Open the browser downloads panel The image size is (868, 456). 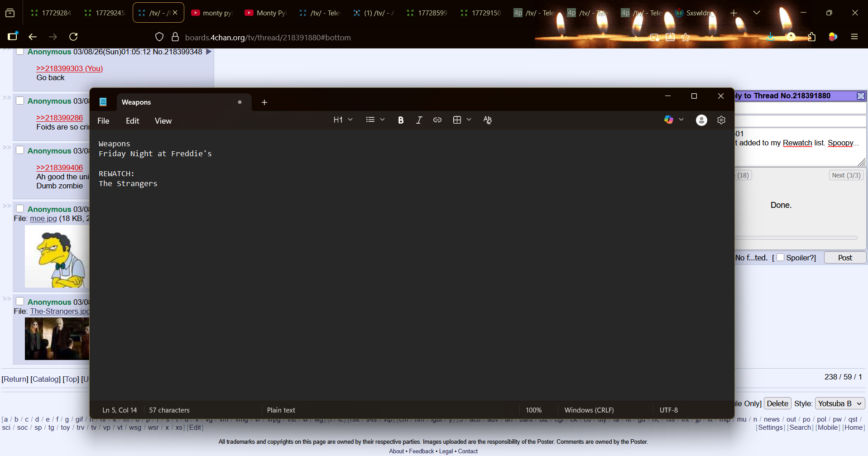coord(770,37)
